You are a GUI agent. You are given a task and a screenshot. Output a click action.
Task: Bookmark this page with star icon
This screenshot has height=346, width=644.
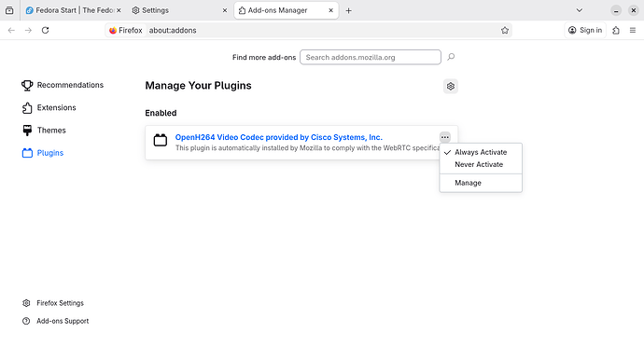coord(505,31)
